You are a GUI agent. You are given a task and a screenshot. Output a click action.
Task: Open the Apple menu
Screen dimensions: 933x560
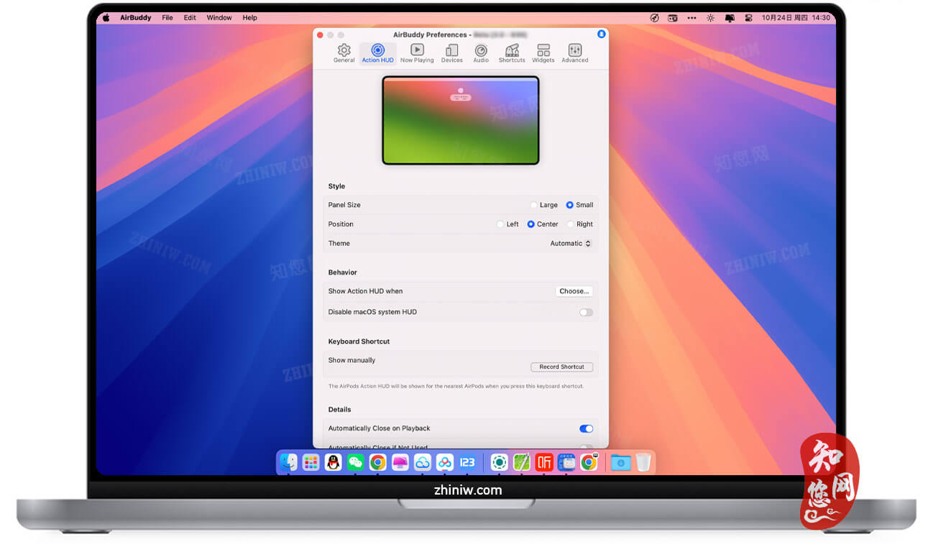point(106,18)
